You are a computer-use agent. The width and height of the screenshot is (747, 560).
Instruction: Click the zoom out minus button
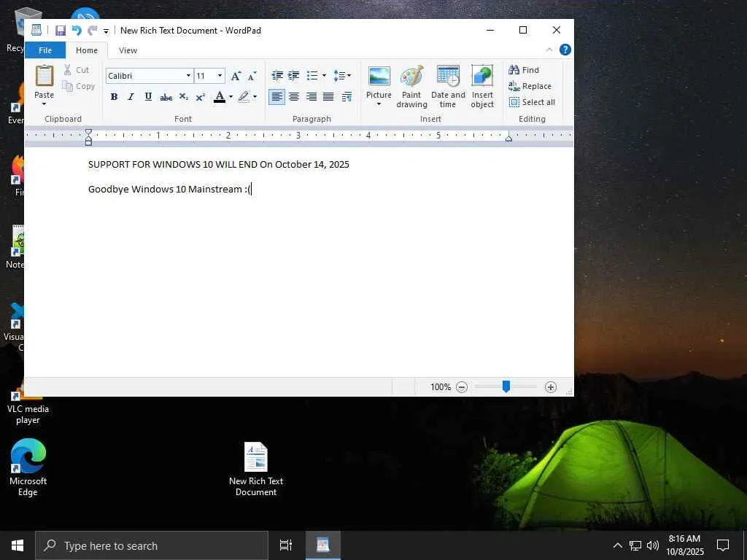462,387
